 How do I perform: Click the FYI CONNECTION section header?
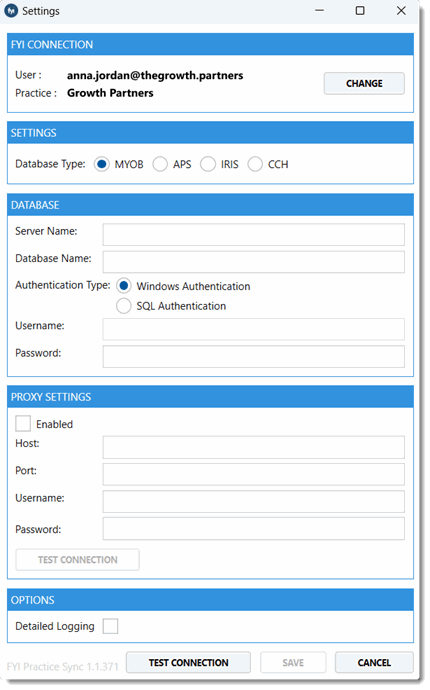[x=210, y=44]
